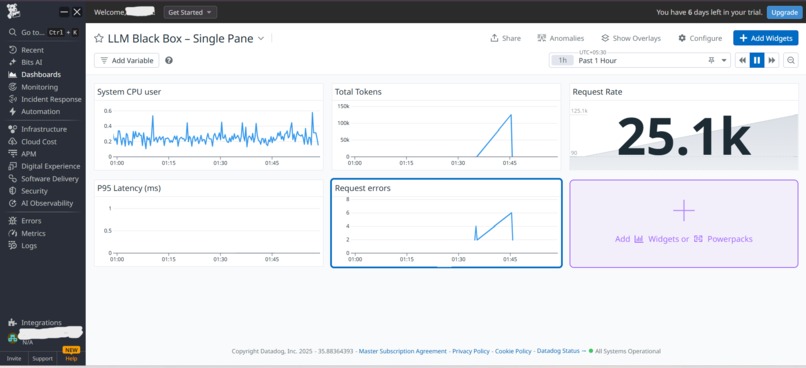806x368 pixels.
Task: Click the P95 Latency (ms) widget title
Action: pyautogui.click(x=129, y=188)
